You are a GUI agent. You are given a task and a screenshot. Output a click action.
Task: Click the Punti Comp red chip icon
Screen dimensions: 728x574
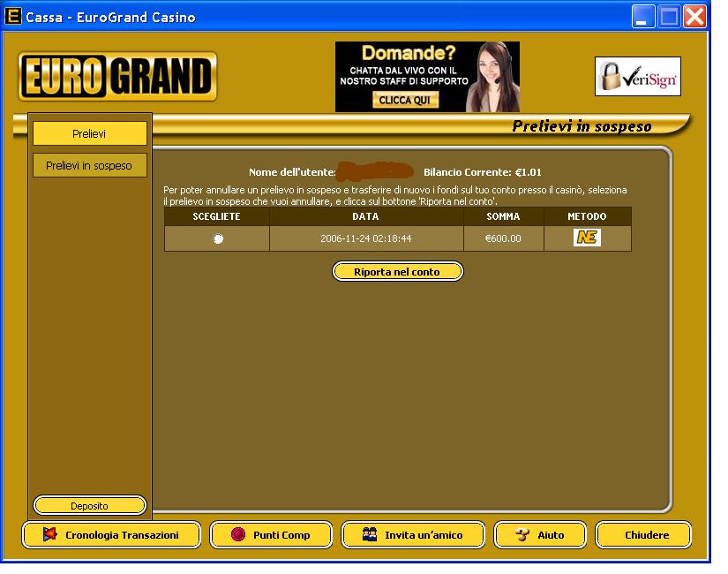click(x=238, y=534)
